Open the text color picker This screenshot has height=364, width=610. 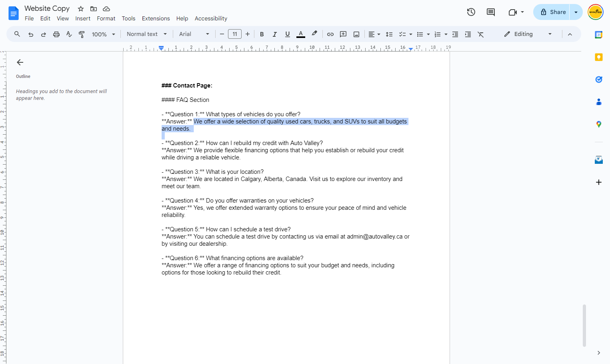pyautogui.click(x=301, y=34)
